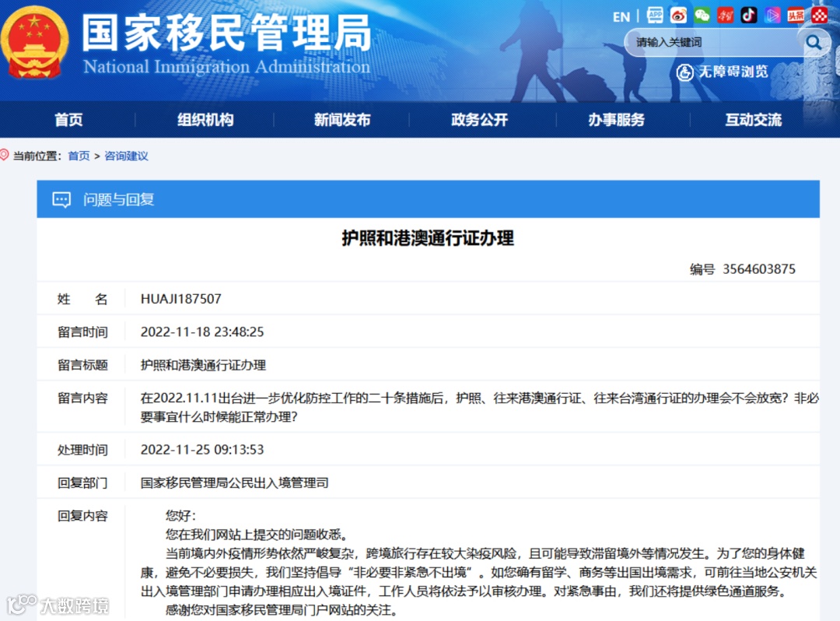Viewport: 840px width, 621px height.
Task: Click the 回复内容 row label
Action: point(82,516)
